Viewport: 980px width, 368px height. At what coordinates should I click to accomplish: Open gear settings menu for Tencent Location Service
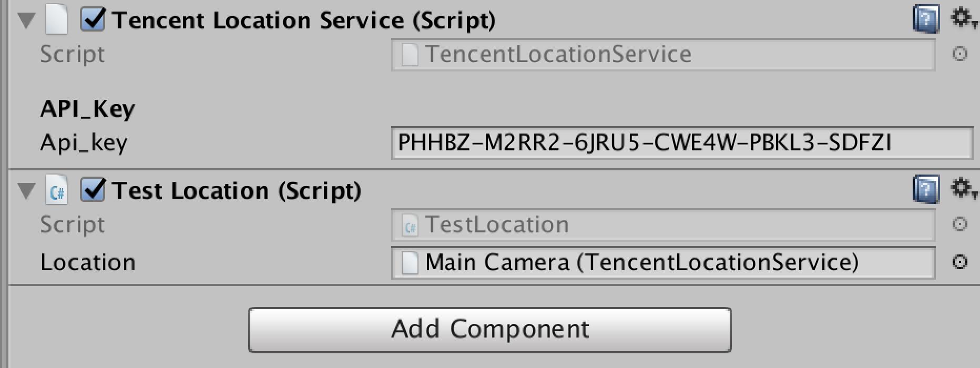pos(964,18)
